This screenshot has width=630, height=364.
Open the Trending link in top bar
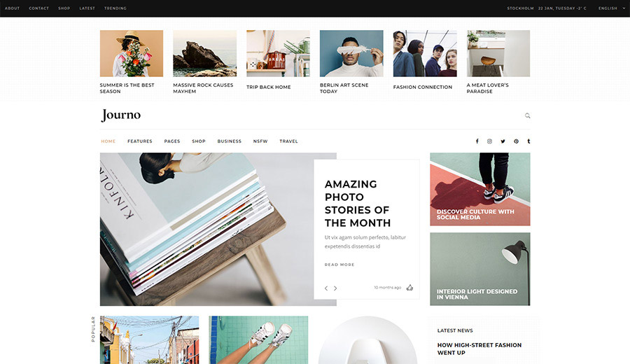click(115, 8)
